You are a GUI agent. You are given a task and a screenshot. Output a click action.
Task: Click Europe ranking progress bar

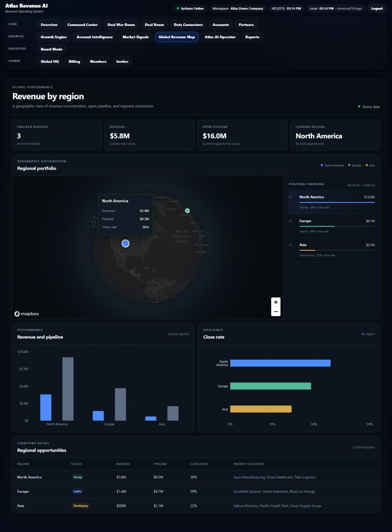(337, 226)
